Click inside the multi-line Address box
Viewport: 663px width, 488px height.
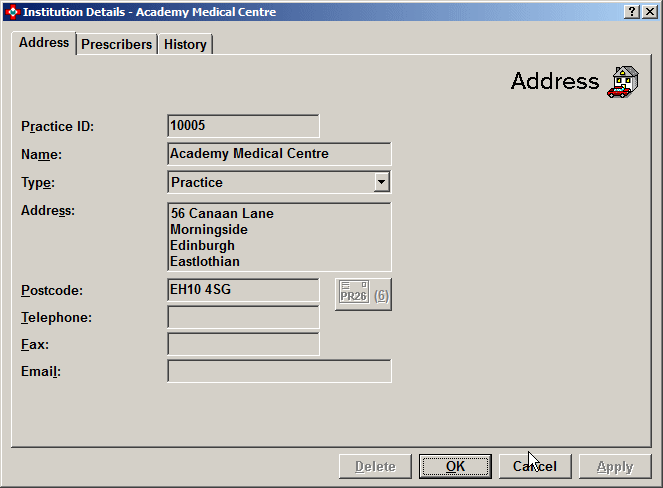[279, 237]
